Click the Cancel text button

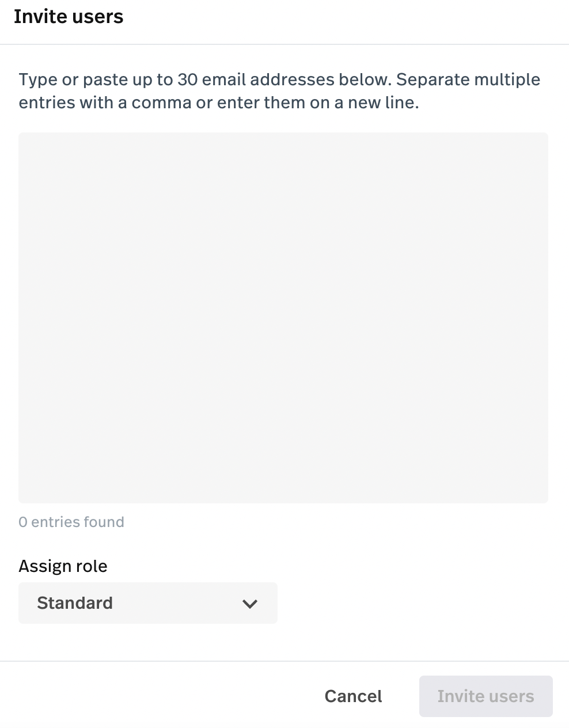353,696
